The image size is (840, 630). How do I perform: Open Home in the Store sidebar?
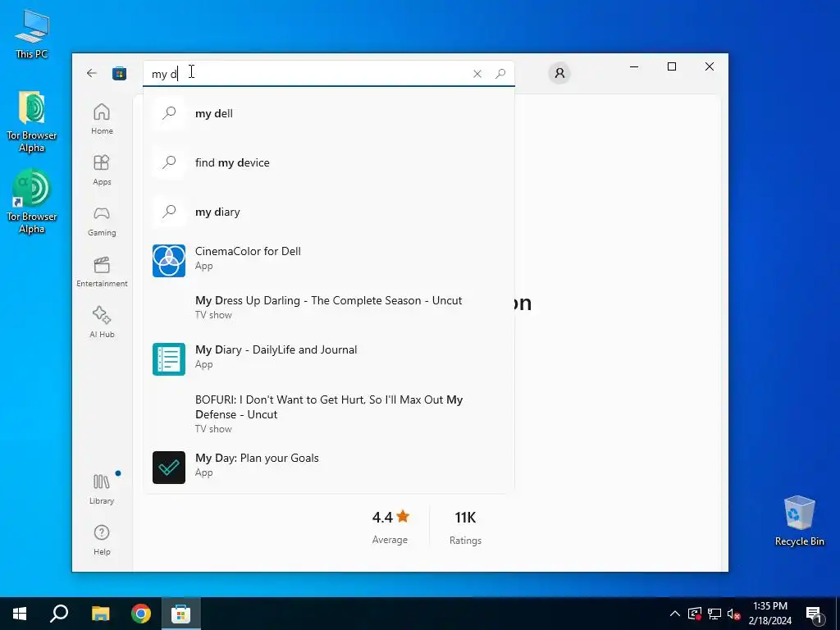[102, 119]
